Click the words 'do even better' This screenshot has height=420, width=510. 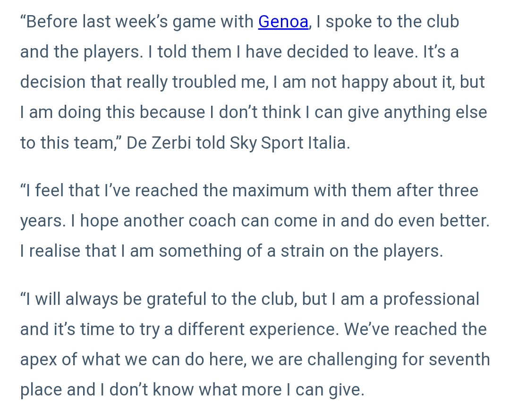click(432, 221)
